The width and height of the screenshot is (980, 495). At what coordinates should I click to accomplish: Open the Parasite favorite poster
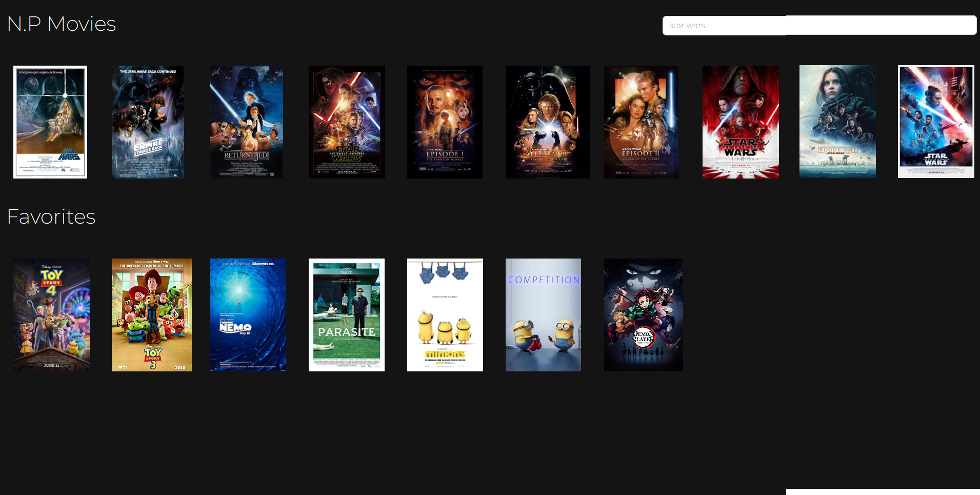coord(347,315)
